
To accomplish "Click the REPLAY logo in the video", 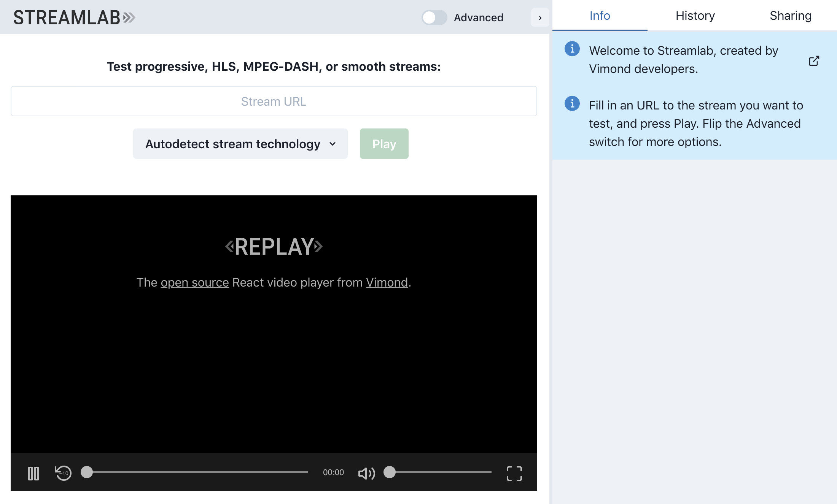I will (274, 247).
